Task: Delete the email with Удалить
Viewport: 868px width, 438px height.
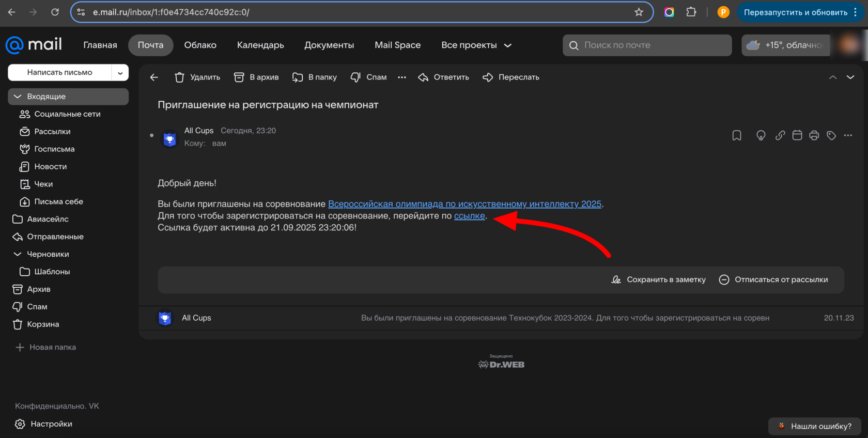Action: pos(197,77)
